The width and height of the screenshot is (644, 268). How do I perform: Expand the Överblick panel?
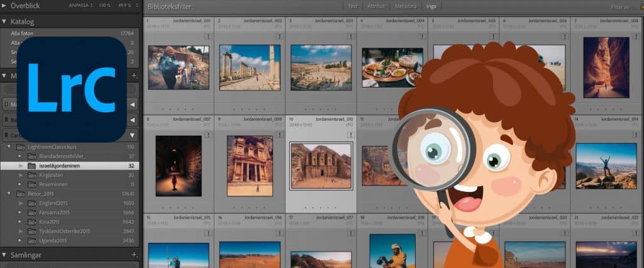(x=4, y=6)
